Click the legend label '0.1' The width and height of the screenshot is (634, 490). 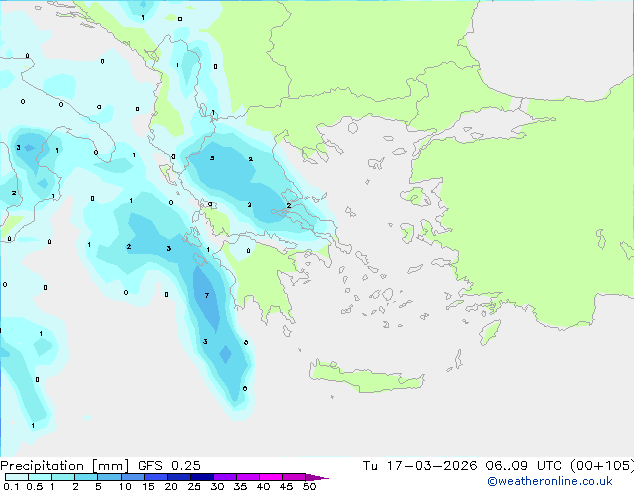coord(11,486)
